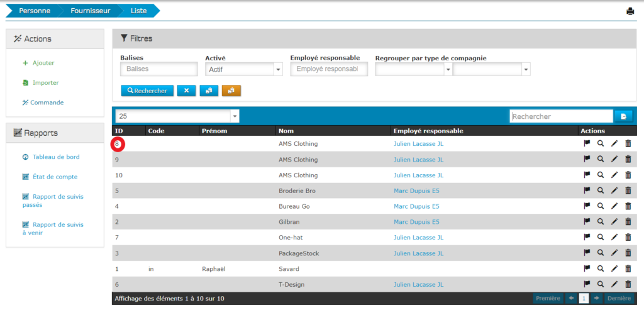Select Personne in the breadcrumb
This screenshot has height=315, width=644.
[x=35, y=11]
